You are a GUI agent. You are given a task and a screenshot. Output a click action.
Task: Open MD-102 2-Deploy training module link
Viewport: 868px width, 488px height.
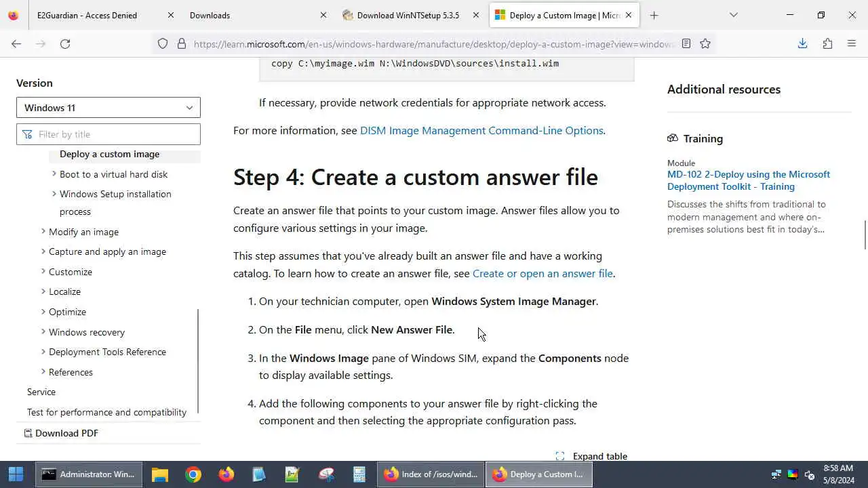click(749, 180)
